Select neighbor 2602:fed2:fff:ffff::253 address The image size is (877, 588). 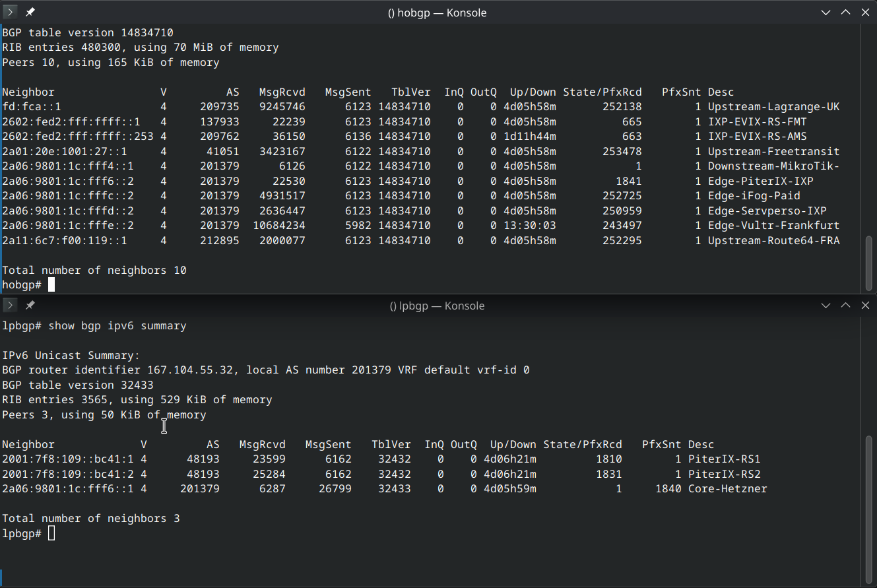78,137
